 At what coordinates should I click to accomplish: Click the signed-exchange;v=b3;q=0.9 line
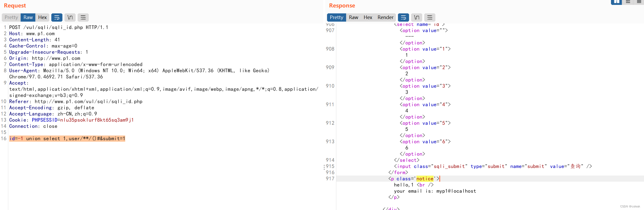coord(46,95)
